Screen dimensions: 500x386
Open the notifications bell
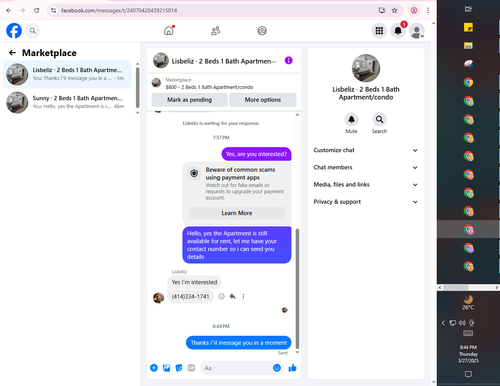tap(398, 31)
